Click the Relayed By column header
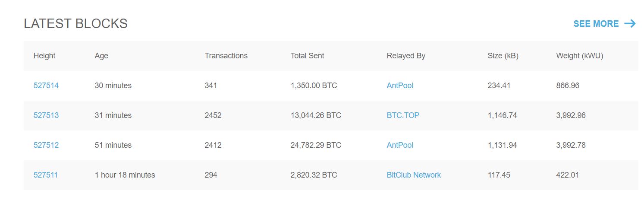Screen dimensions: 644x210 [x=406, y=56]
